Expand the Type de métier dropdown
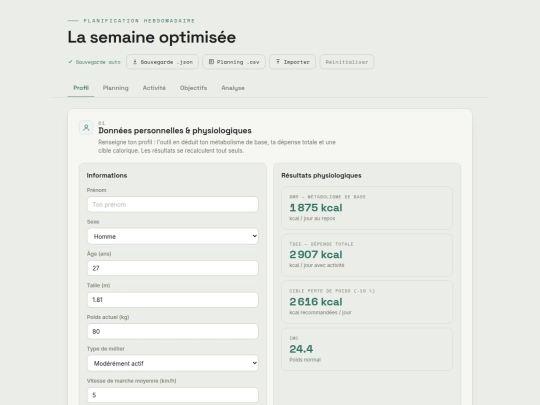 coord(173,363)
